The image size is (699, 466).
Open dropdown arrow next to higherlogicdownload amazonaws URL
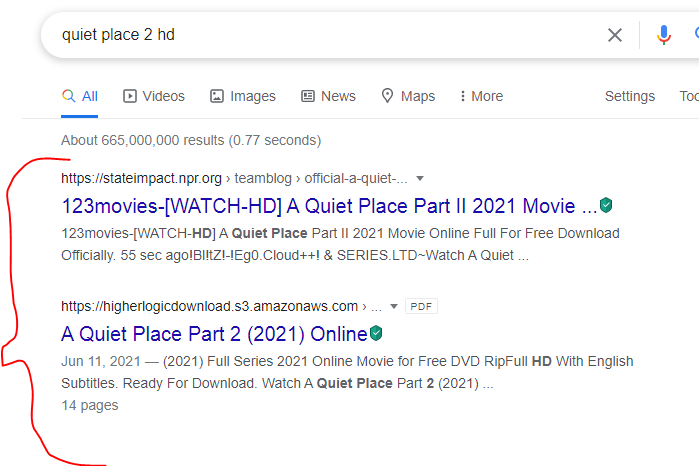pos(394,306)
